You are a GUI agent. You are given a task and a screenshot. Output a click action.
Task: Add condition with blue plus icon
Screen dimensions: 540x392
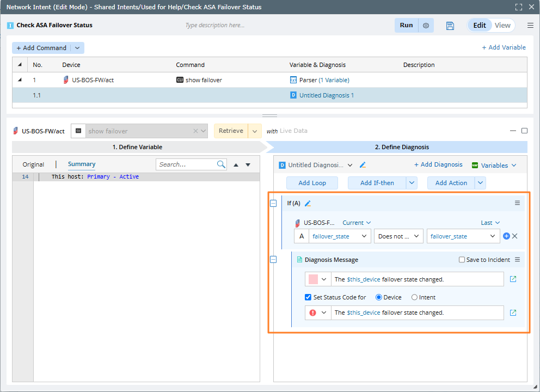click(x=506, y=236)
